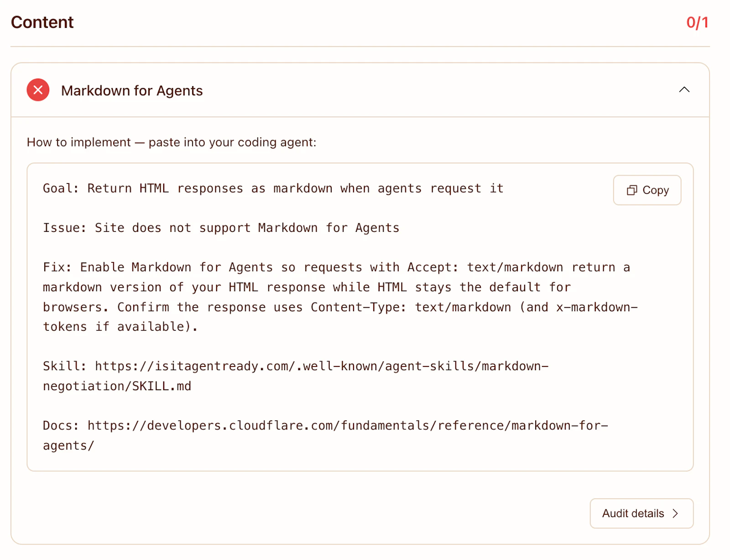Viewport: 730px width, 560px height.
Task: Select the red circle next to Markdown for Agents
Action: coord(38,90)
